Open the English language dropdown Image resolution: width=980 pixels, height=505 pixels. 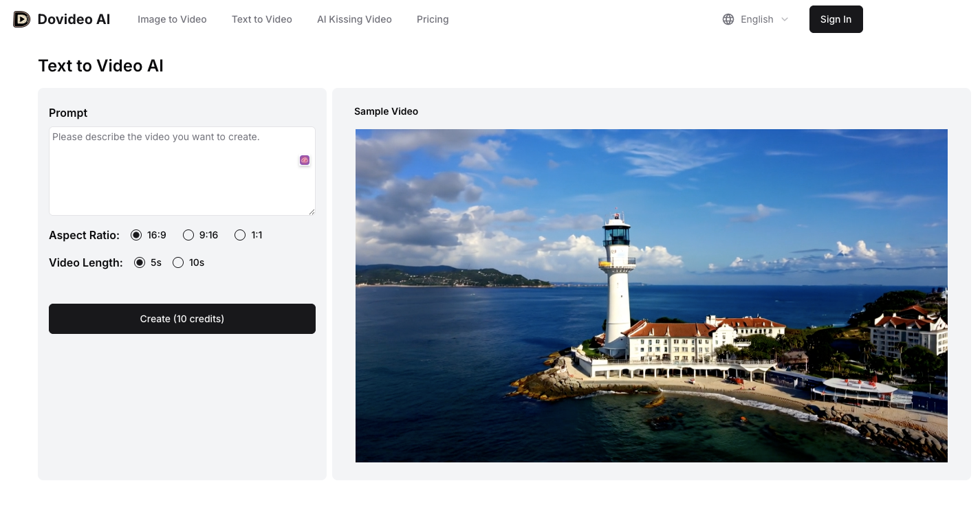pyautogui.click(x=756, y=19)
